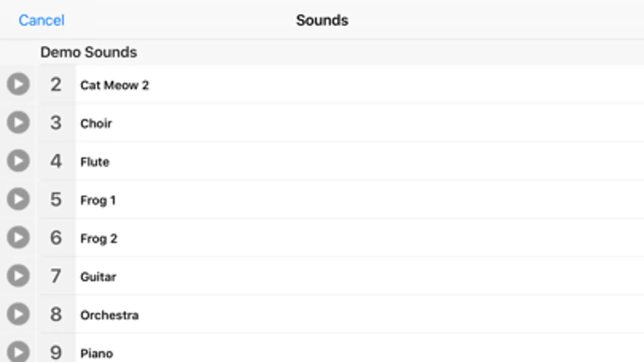
Task: Preview the Choir sound with play icon
Action: 18,123
